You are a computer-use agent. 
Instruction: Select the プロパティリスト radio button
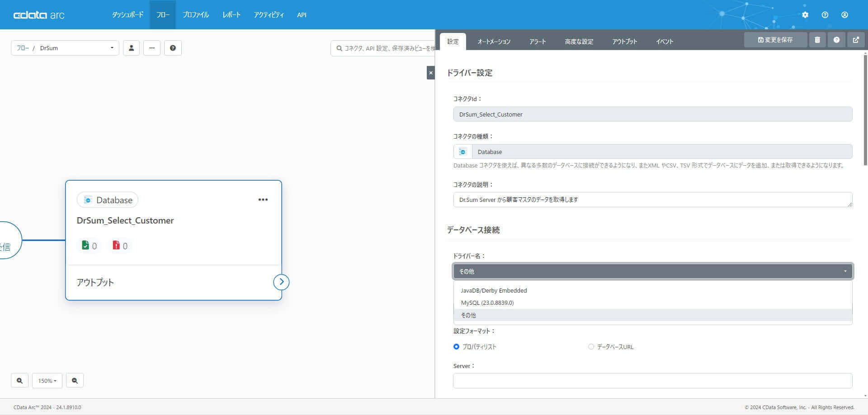(456, 346)
